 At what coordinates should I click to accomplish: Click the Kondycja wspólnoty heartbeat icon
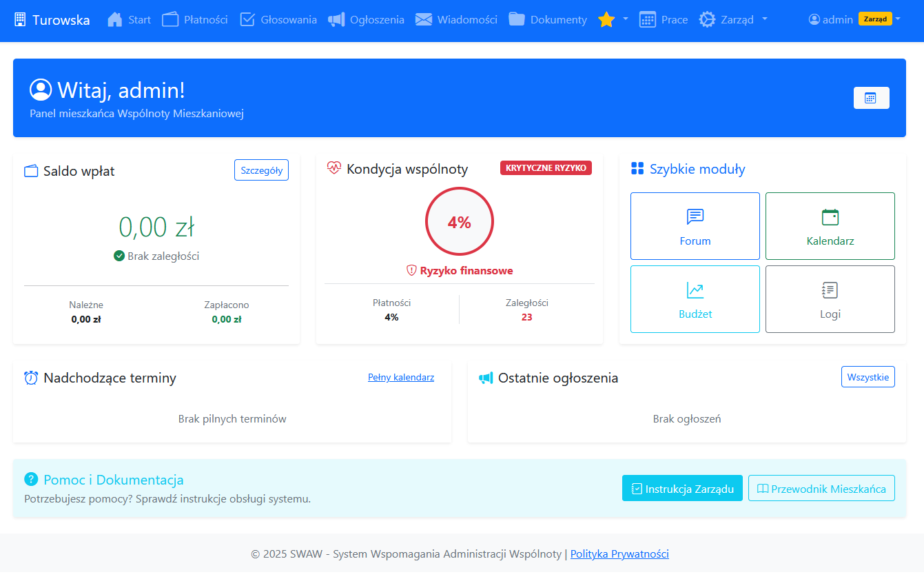point(334,168)
